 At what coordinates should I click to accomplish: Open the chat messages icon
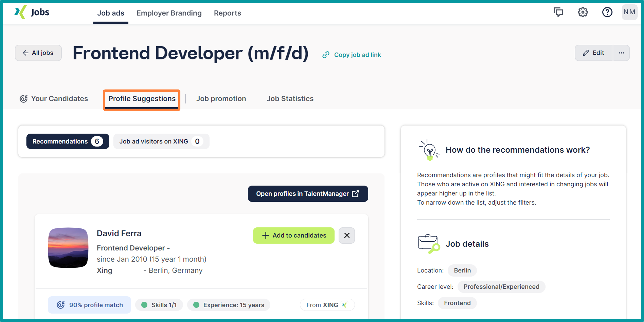pos(558,12)
